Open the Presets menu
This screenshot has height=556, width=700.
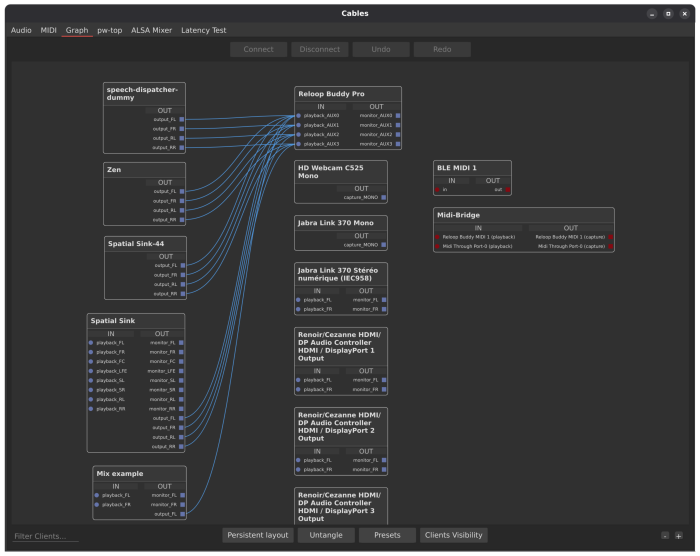(x=387, y=535)
